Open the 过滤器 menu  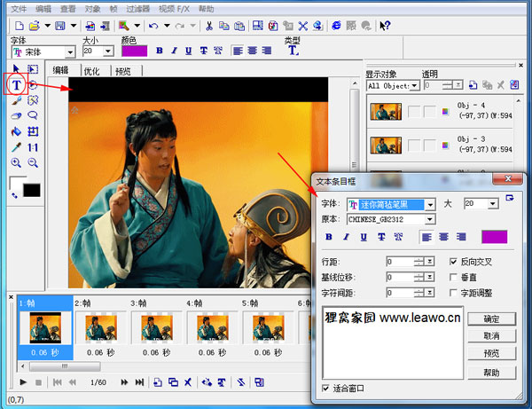[137, 9]
